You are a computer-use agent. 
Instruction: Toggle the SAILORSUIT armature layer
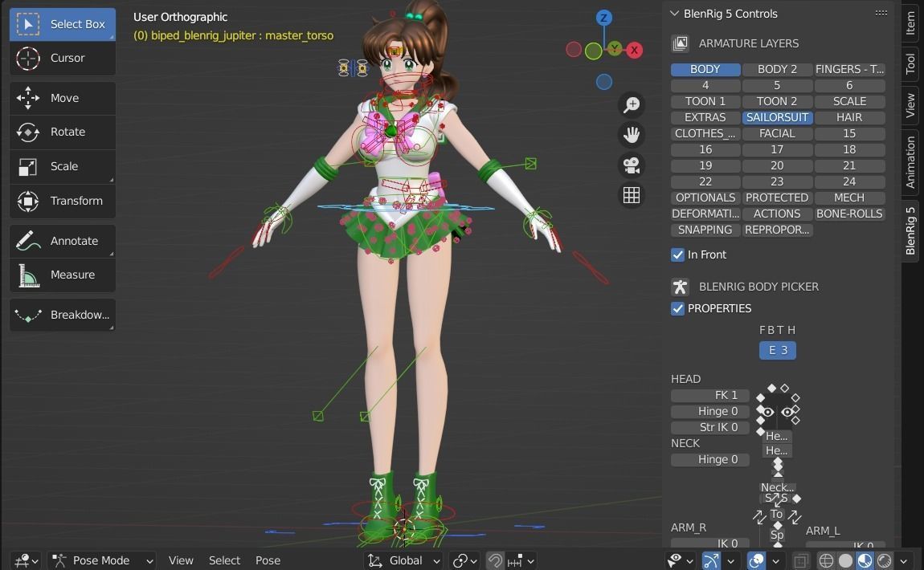[x=777, y=118]
